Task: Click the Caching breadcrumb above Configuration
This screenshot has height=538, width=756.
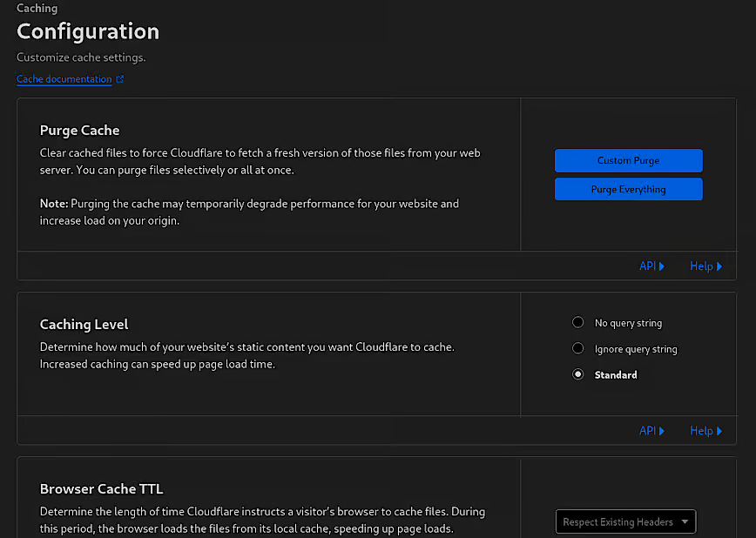Action: pyautogui.click(x=37, y=9)
